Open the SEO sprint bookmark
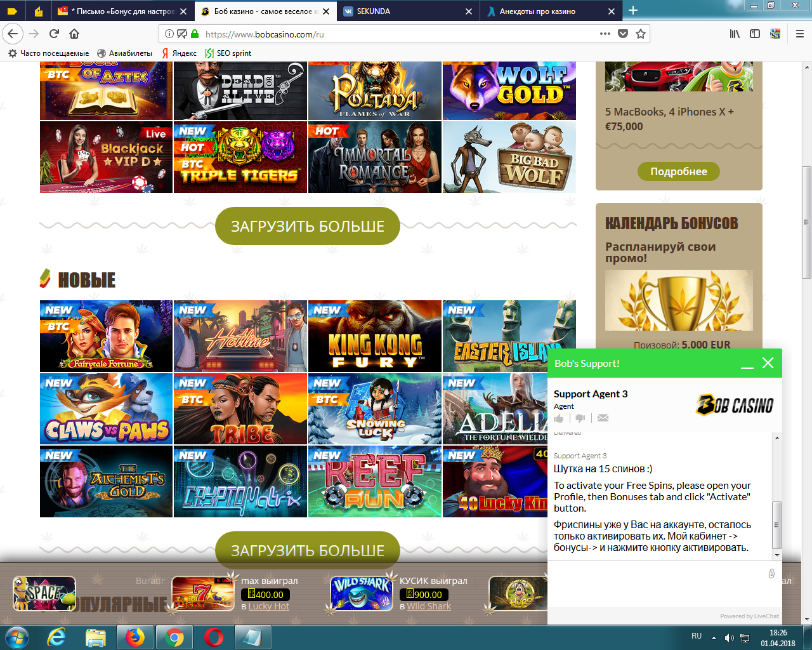 pyautogui.click(x=228, y=53)
